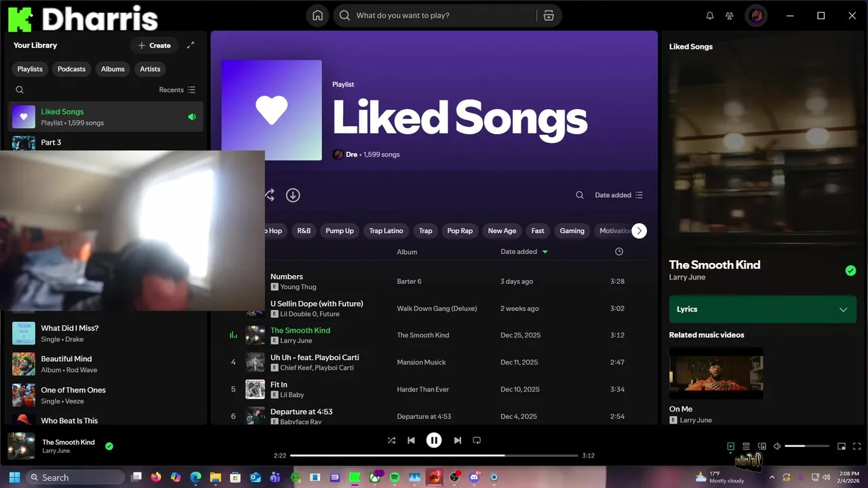Show more genre filter chips

click(639, 230)
